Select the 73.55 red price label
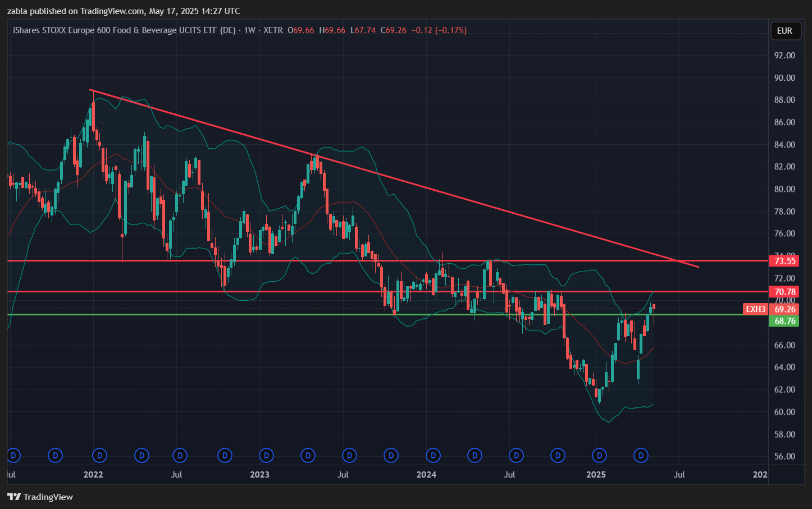The image size is (812, 509). click(x=784, y=260)
